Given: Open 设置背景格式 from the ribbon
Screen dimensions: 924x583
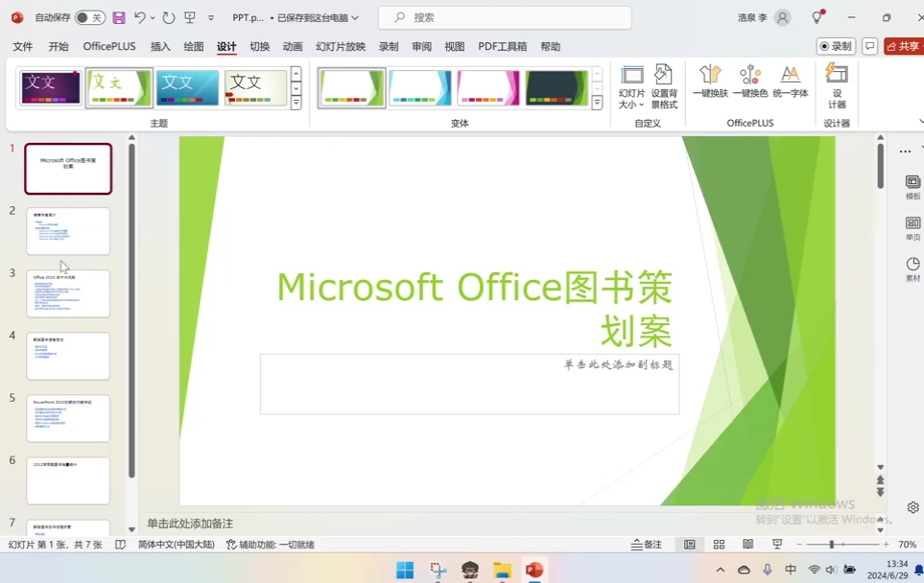Looking at the screenshot, I should (664, 86).
